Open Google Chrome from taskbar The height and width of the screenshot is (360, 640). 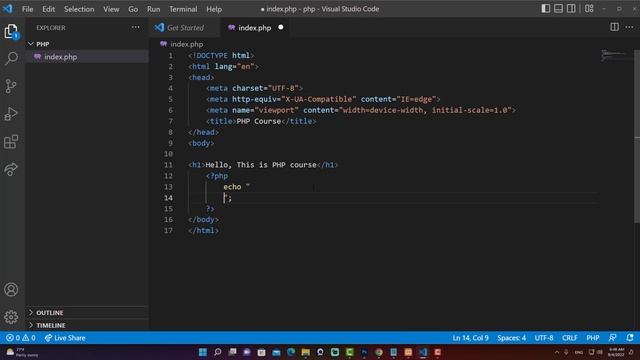click(379, 352)
